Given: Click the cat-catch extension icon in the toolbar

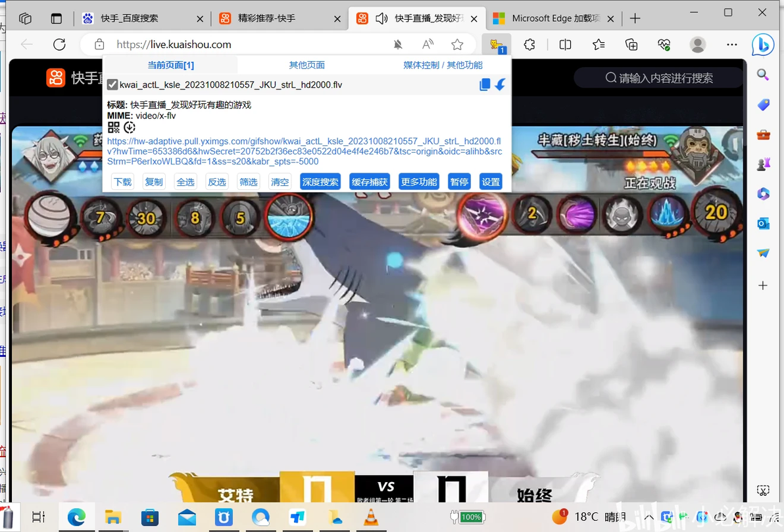Looking at the screenshot, I should pos(497,45).
